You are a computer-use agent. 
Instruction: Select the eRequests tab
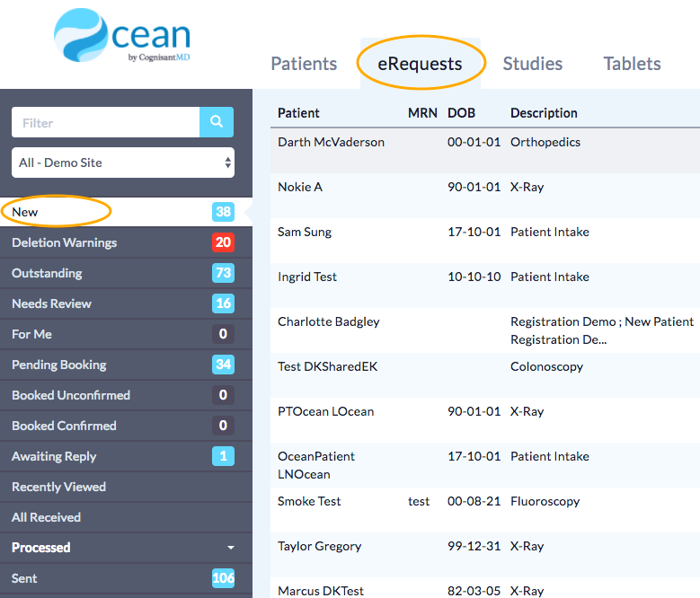(421, 64)
